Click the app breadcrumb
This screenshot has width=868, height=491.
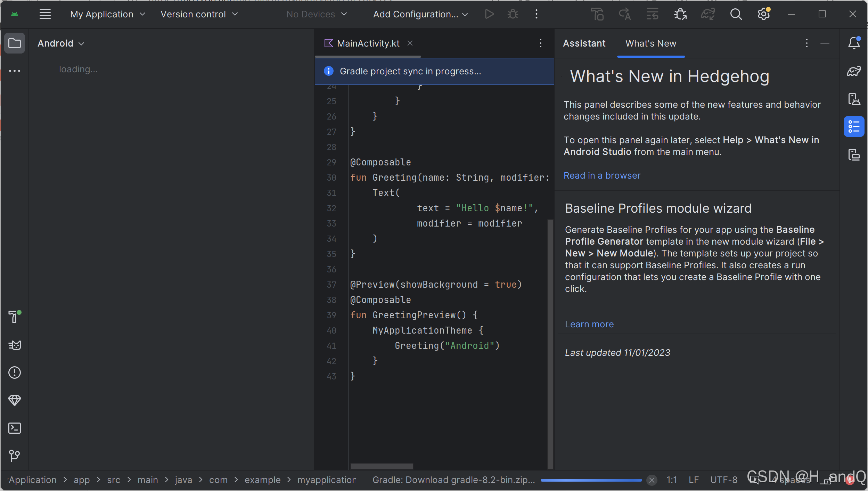tap(82, 480)
